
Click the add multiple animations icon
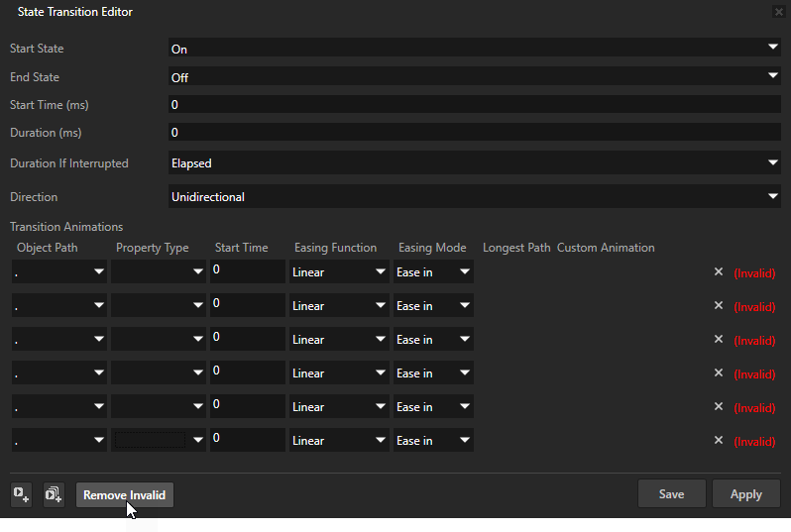point(54,494)
